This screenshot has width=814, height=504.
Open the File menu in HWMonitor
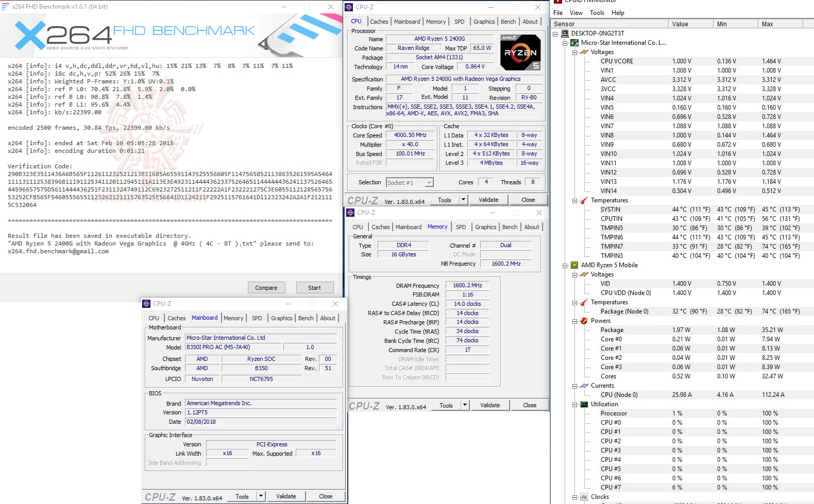tap(558, 13)
